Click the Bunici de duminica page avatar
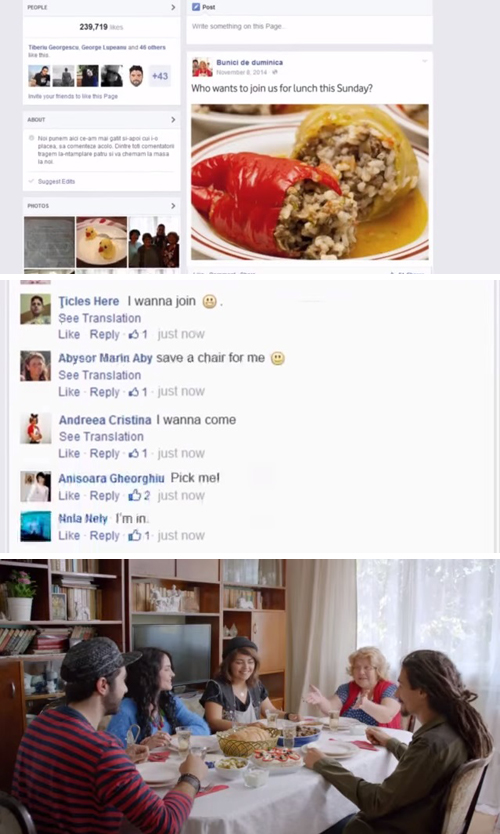This screenshot has height=834, width=500. [202, 67]
